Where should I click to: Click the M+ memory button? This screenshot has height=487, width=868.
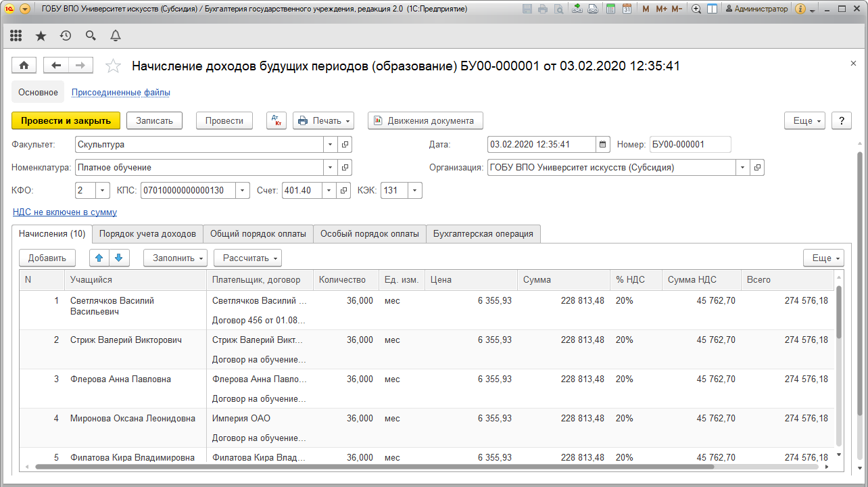661,9
